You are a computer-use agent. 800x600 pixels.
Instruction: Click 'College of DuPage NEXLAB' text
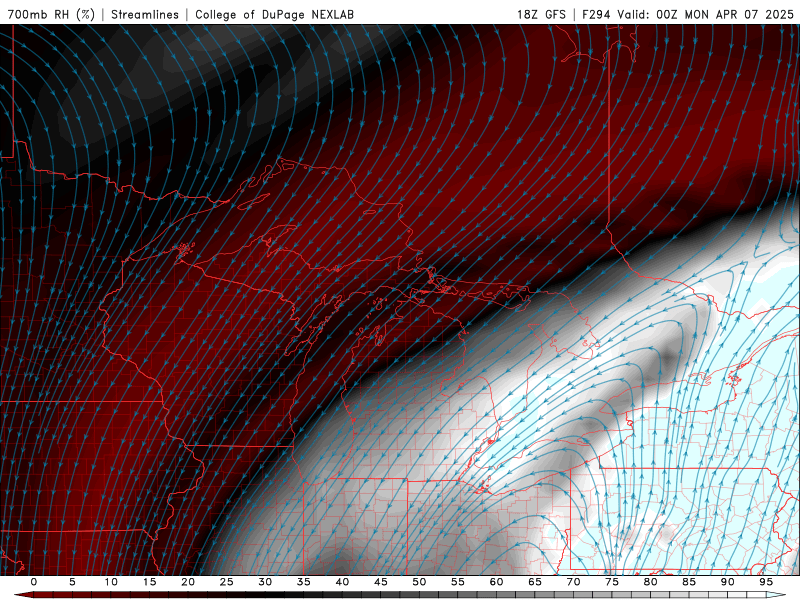coord(274,14)
